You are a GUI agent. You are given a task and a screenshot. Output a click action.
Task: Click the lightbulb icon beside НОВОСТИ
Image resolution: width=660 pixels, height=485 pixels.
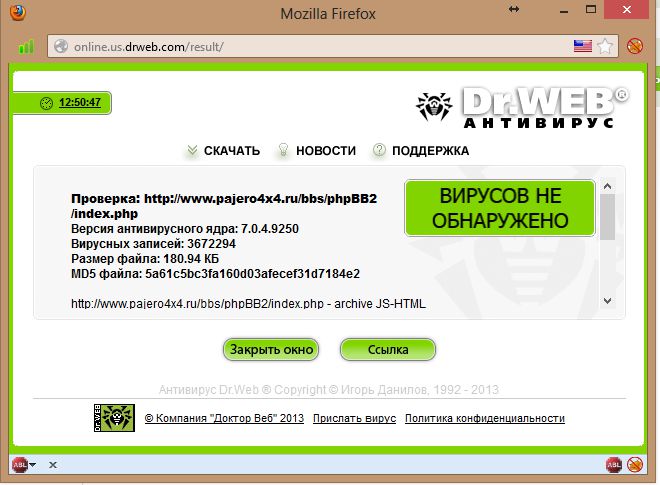(x=283, y=150)
